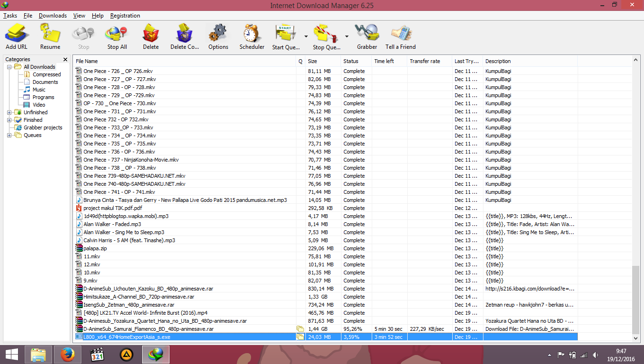
Task: Open Start Queue dropdown arrow
Action: [306, 36]
